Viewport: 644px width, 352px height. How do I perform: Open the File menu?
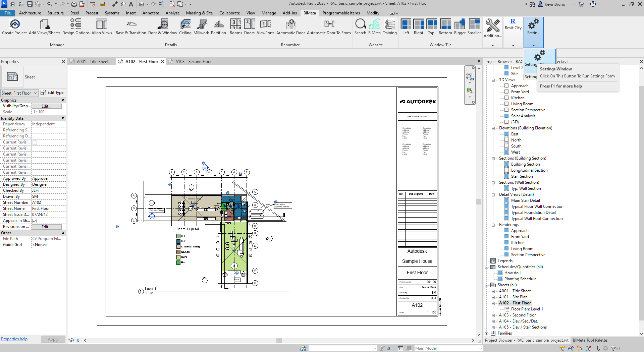pyautogui.click(x=8, y=13)
